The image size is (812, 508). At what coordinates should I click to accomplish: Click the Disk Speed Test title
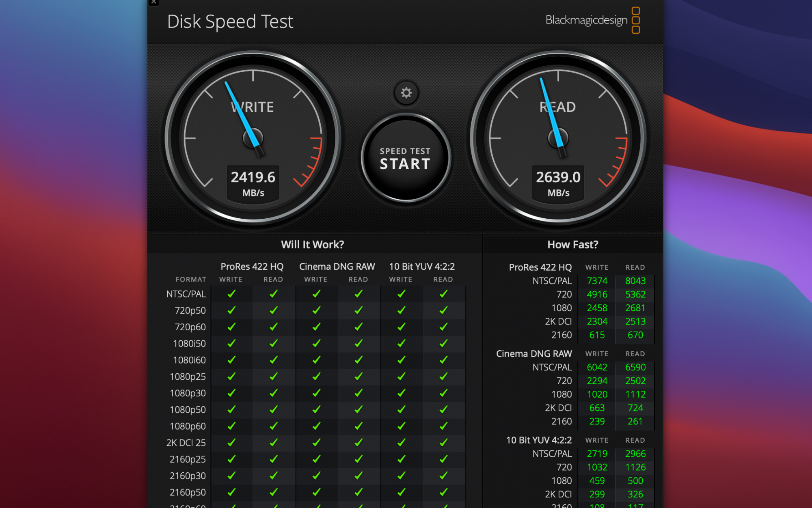(x=230, y=22)
